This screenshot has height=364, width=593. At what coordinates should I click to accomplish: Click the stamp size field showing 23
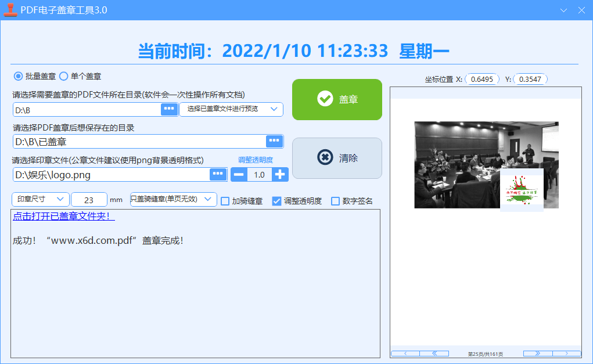(x=88, y=199)
